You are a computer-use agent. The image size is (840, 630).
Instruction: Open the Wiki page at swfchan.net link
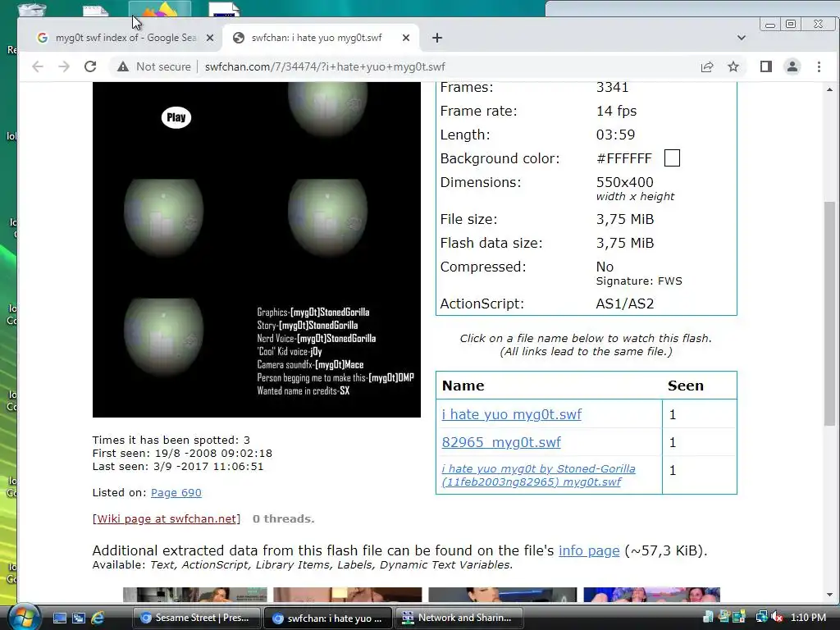pos(167,518)
